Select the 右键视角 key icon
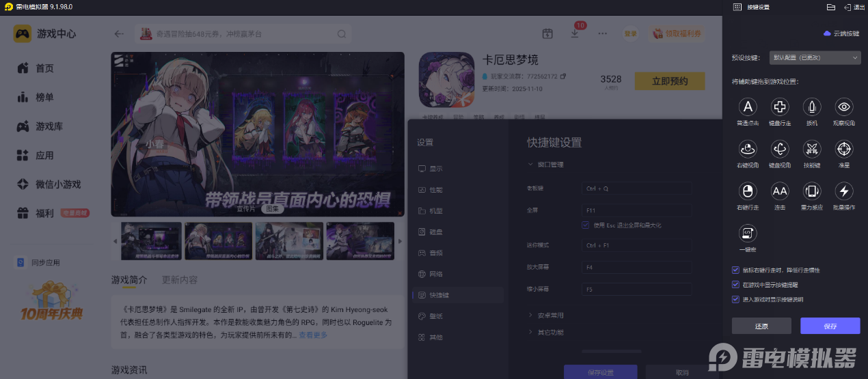Screen dimensions: 868x379 tap(748, 149)
